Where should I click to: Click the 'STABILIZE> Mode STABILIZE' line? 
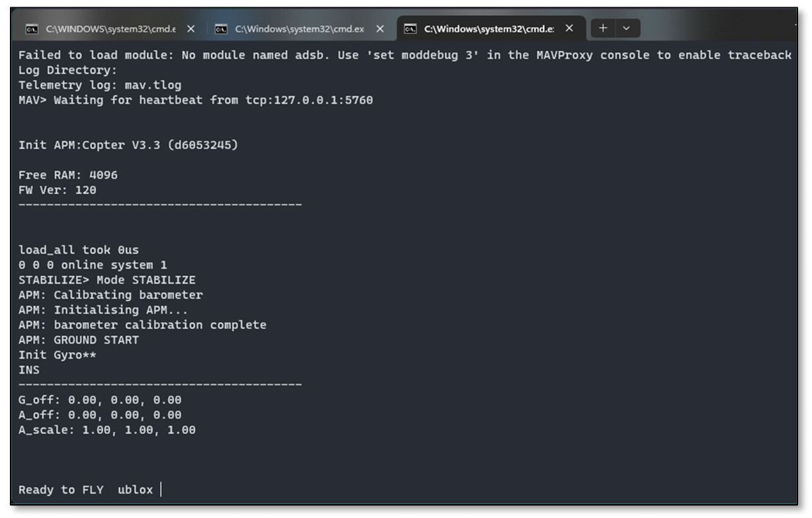pyautogui.click(x=106, y=280)
